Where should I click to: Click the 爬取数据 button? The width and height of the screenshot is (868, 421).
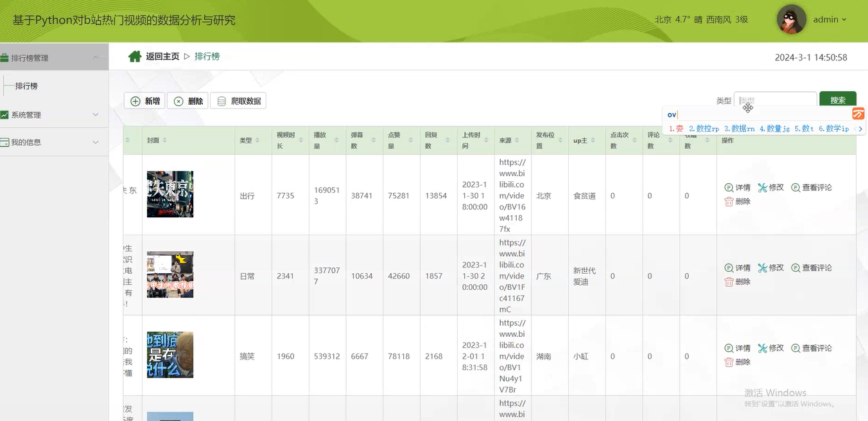[238, 101]
